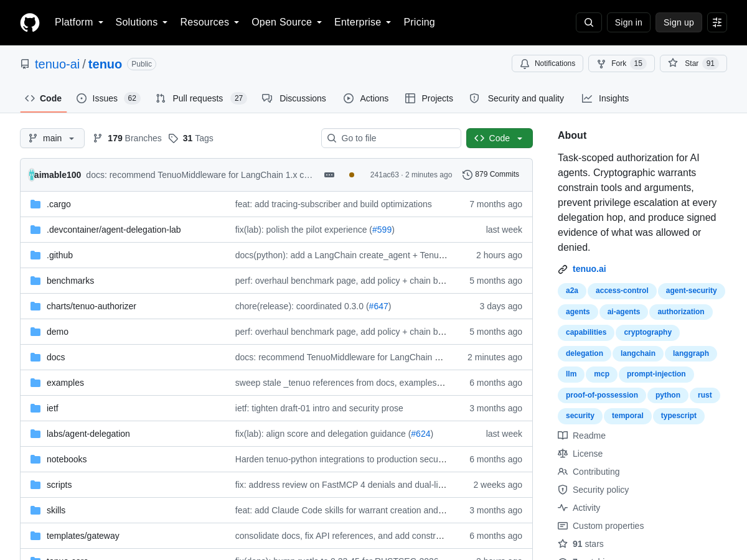Open the main branch selector
This screenshot has width=747, height=560.
(x=52, y=138)
